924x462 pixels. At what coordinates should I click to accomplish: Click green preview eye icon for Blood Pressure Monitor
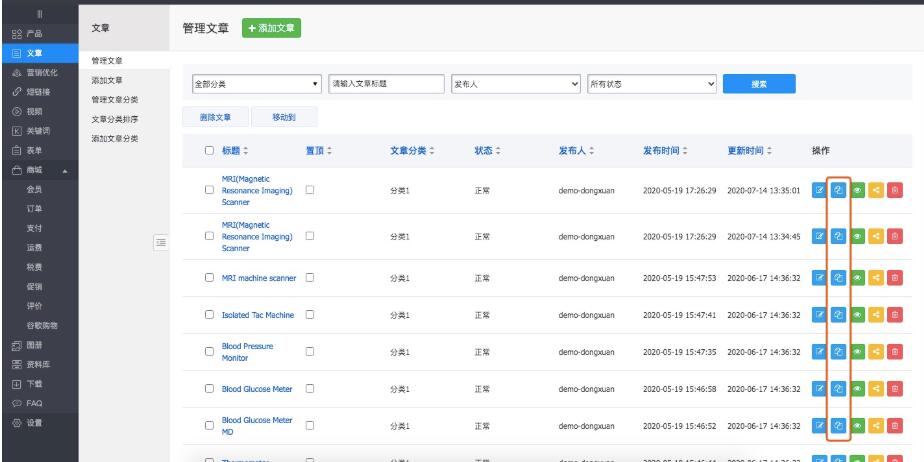pyautogui.click(x=858, y=352)
